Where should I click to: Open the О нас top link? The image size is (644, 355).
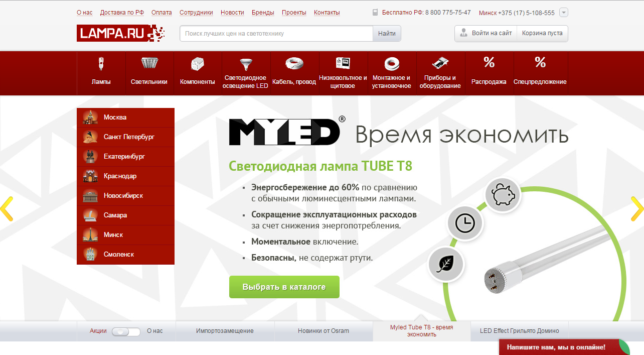85,13
